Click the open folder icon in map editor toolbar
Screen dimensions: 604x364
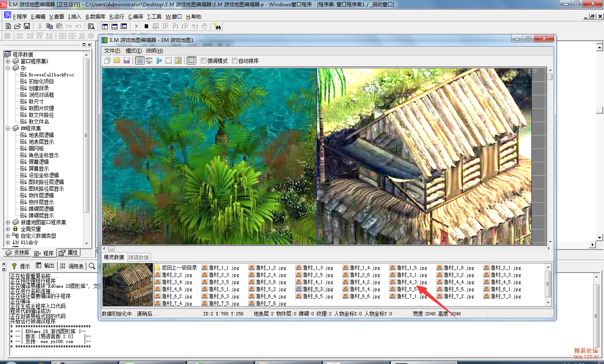point(117,60)
